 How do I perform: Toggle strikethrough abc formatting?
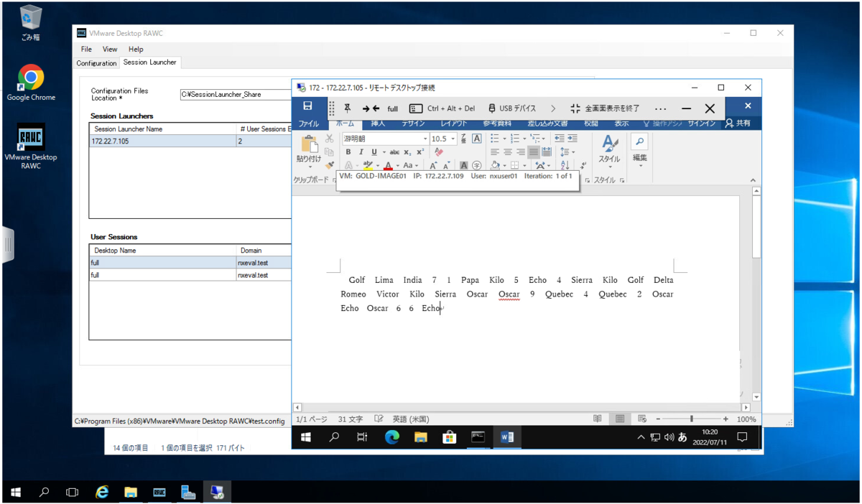coord(394,152)
